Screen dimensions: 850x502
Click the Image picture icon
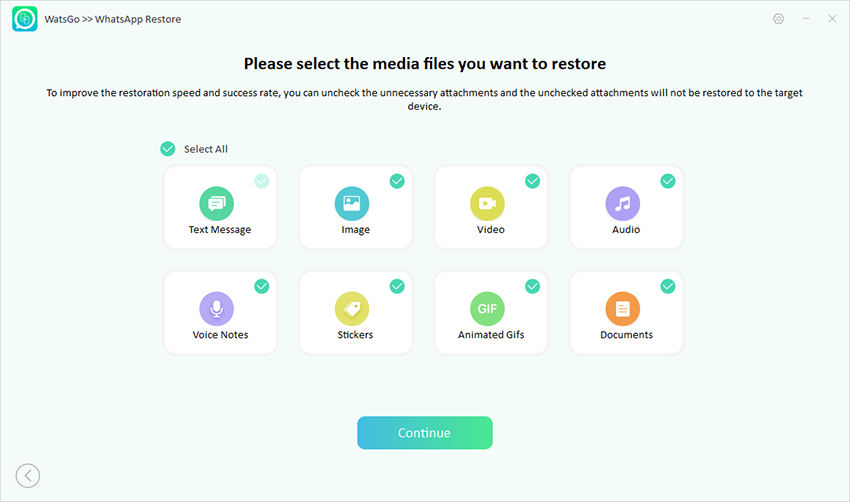click(x=352, y=204)
